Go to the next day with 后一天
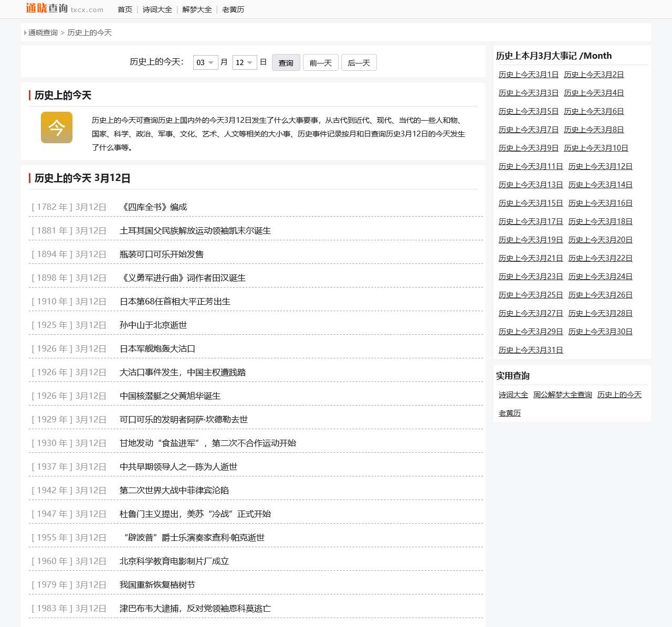672x627 pixels. (359, 62)
